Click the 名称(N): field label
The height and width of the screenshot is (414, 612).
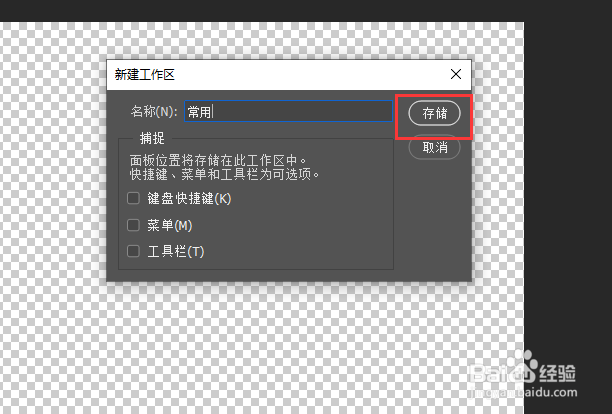click(x=154, y=112)
